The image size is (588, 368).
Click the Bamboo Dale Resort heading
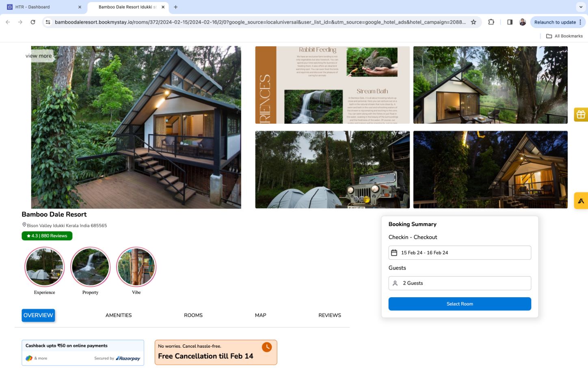click(54, 214)
